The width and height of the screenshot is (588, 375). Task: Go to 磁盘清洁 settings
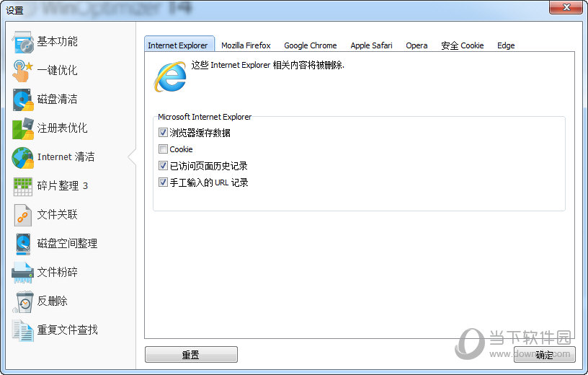pos(57,99)
